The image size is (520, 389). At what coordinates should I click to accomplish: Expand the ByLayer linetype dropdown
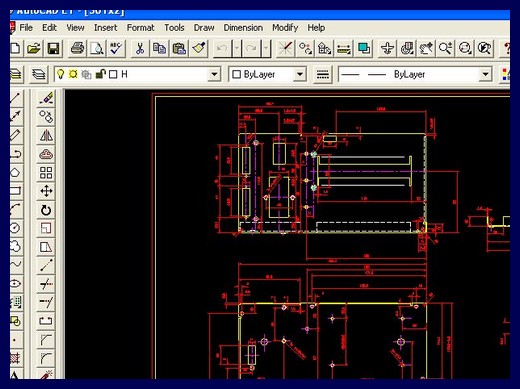(486, 74)
